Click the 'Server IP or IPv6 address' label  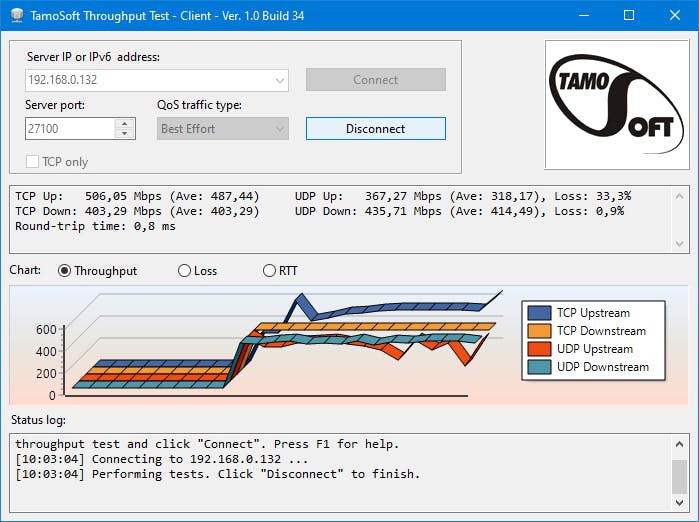pyautogui.click(x=93, y=57)
